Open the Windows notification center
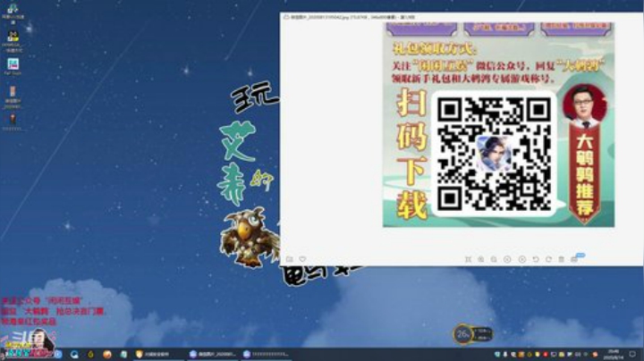Image resolution: width=644 pixels, height=361 pixels. pos(632,354)
